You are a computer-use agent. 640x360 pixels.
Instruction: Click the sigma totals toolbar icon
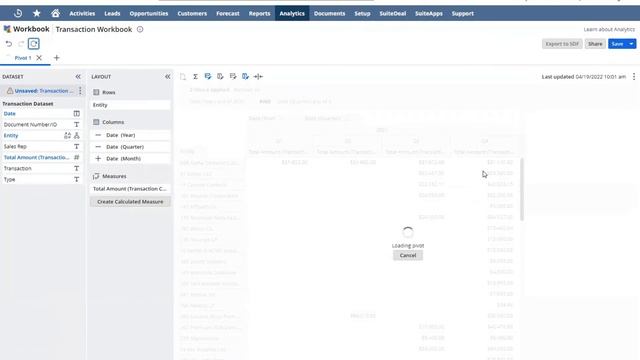196,76
